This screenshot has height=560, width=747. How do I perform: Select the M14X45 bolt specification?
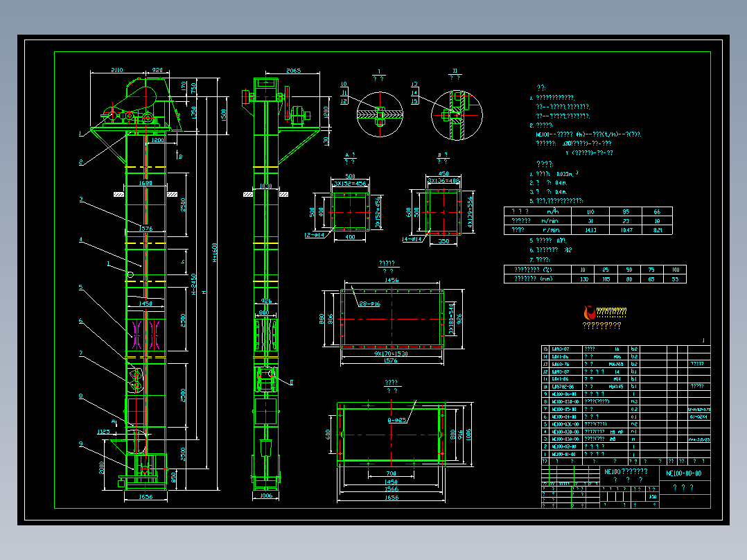(x=615, y=387)
